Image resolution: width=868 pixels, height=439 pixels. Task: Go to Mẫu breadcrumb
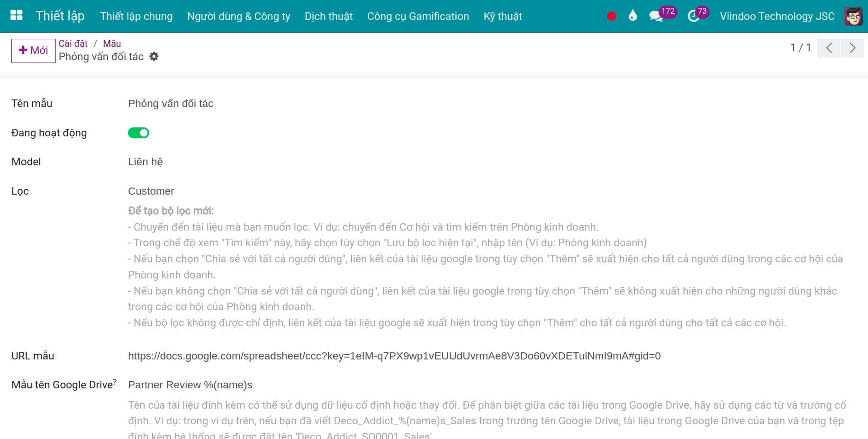(112, 44)
